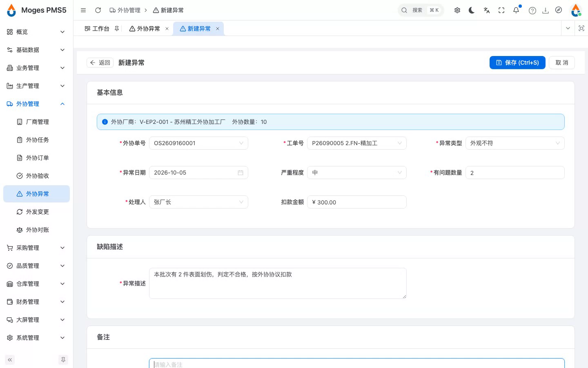Open the 严重程度 dropdown
Screen dimensions: 588x368
[x=357, y=173]
